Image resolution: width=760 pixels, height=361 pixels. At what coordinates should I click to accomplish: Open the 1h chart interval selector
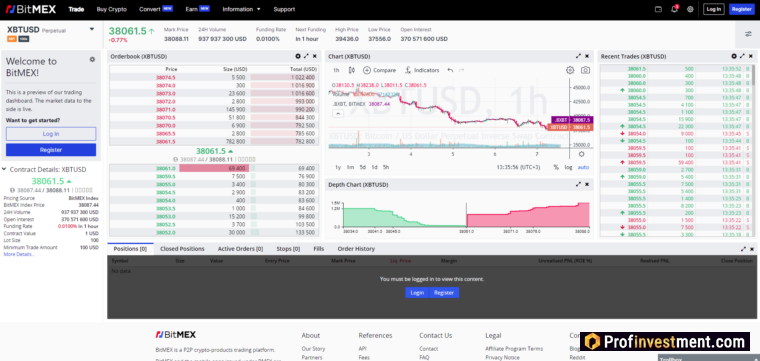pyautogui.click(x=336, y=70)
